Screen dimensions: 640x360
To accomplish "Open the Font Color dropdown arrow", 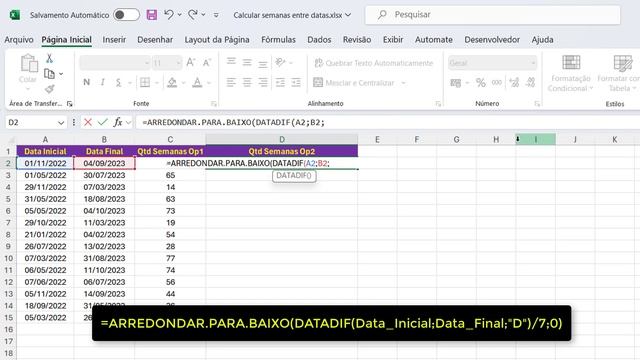I will point(209,83).
